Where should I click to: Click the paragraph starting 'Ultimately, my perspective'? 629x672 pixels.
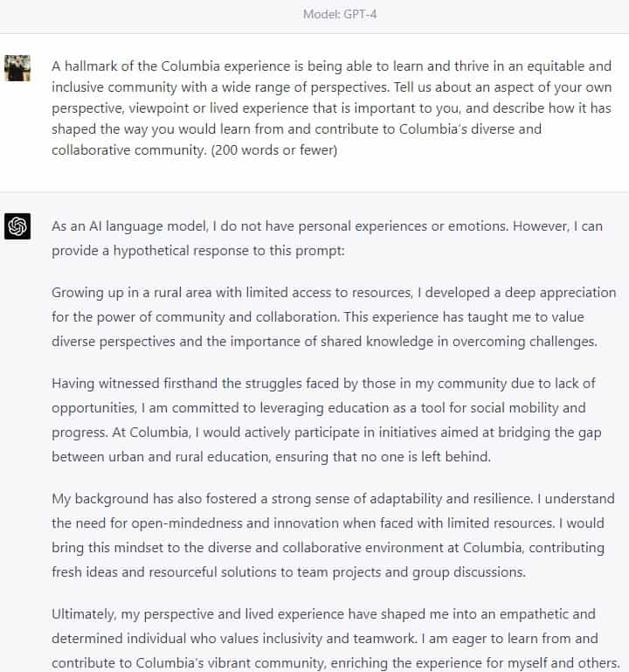(x=336, y=639)
